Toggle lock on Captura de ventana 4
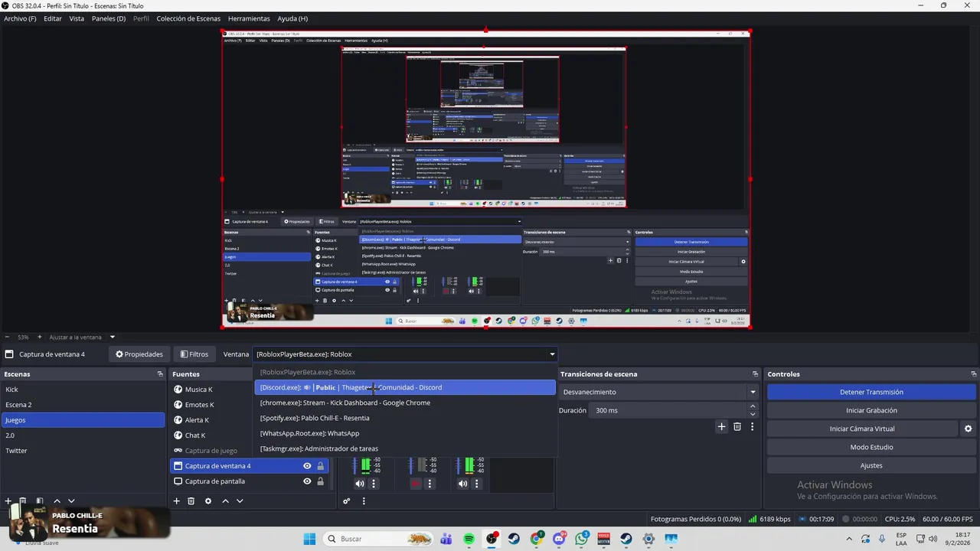The image size is (980, 551). click(x=321, y=466)
